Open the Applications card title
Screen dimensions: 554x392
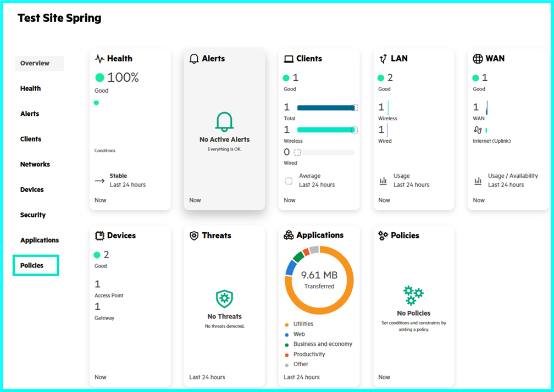(320, 235)
